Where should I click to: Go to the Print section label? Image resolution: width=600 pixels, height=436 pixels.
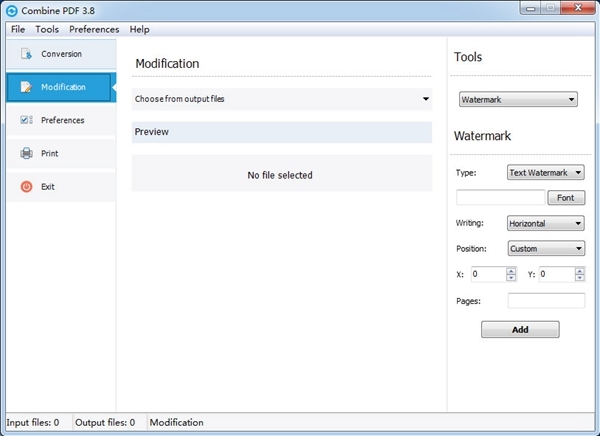tap(50, 153)
